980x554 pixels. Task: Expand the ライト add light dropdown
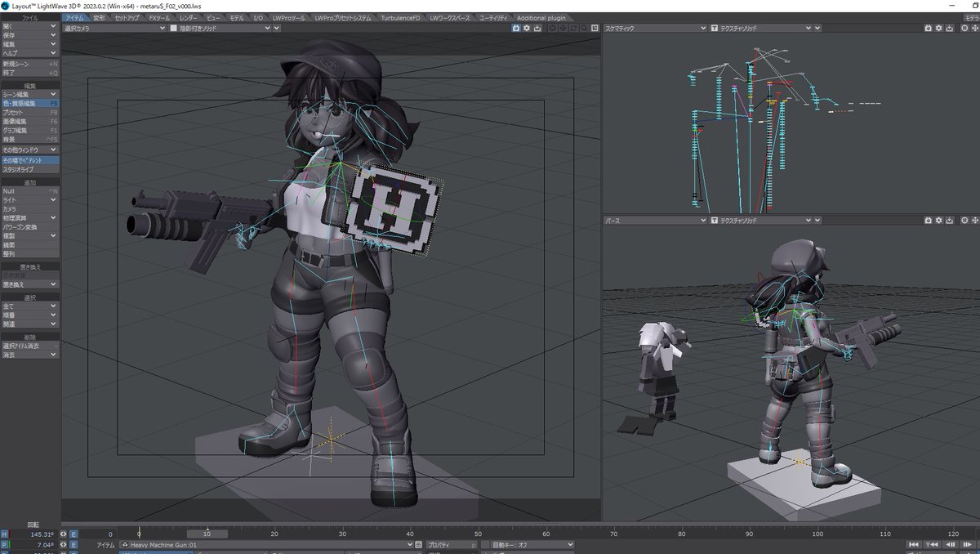29,200
